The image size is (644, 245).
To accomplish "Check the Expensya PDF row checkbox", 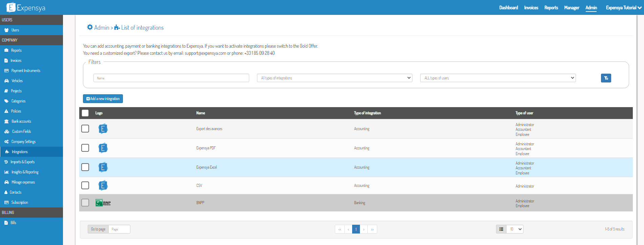I will point(85,148).
